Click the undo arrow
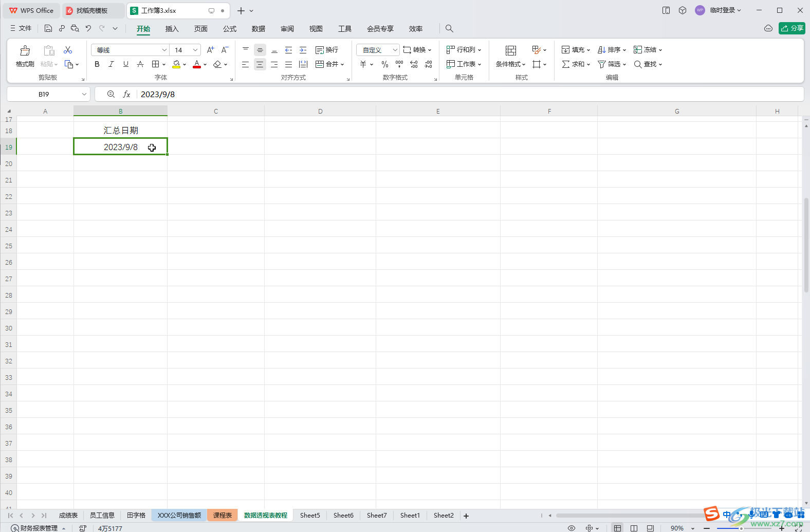Viewport: 810px width, 532px height. click(x=88, y=29)
